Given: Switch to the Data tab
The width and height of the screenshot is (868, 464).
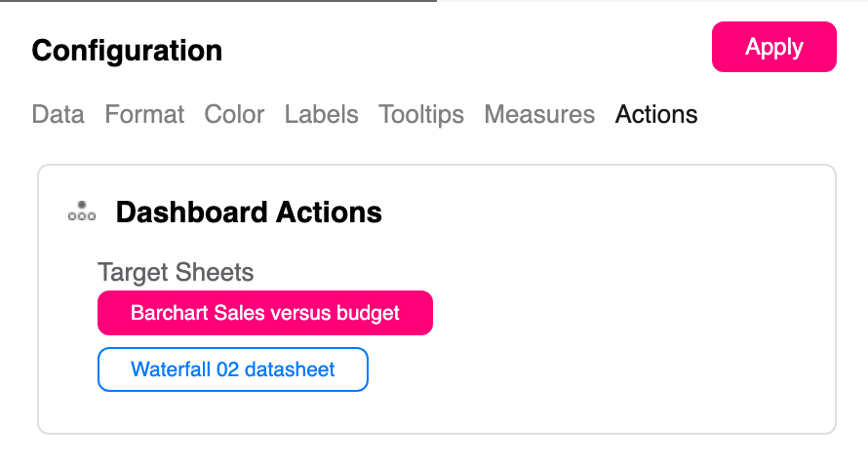Looking at the screenshot, I should coord(58,115).
